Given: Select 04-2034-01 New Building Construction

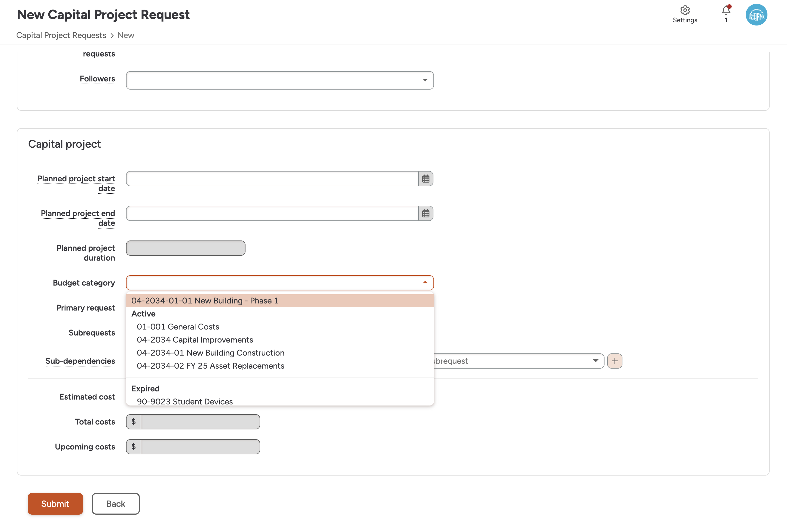Looking at the screenshot, I should tap(210, 353).
